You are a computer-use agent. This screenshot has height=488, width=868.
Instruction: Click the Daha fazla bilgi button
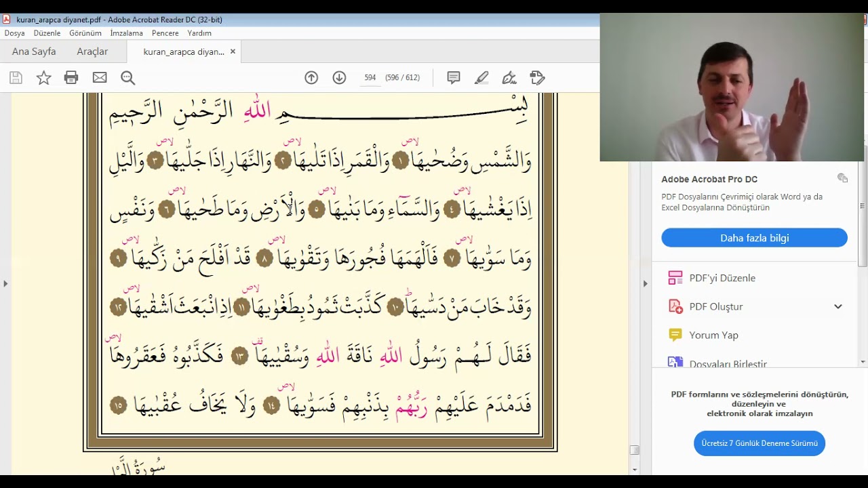[x=754, y=238]
